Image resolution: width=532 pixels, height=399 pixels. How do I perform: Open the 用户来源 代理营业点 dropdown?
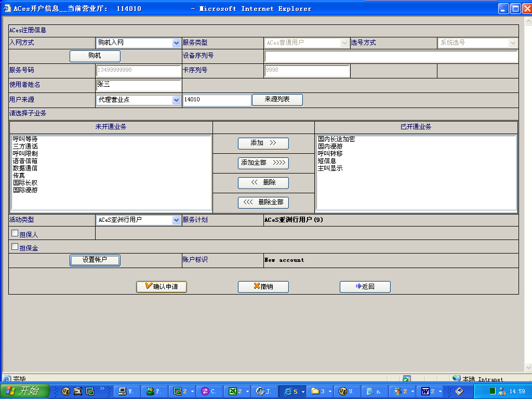click(176, 100)
